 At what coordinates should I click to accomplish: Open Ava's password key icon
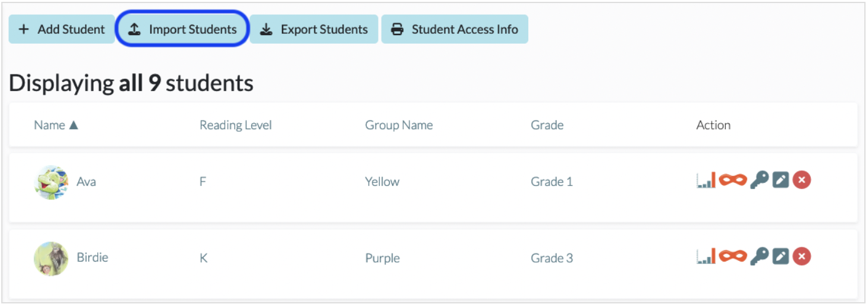760,180
